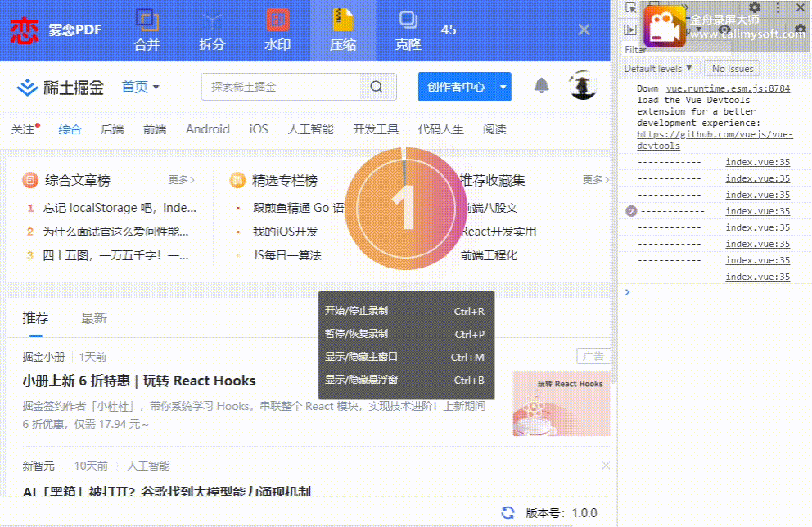
Task: Click the red 霸恋PDF logo icon
Action: 24,30
